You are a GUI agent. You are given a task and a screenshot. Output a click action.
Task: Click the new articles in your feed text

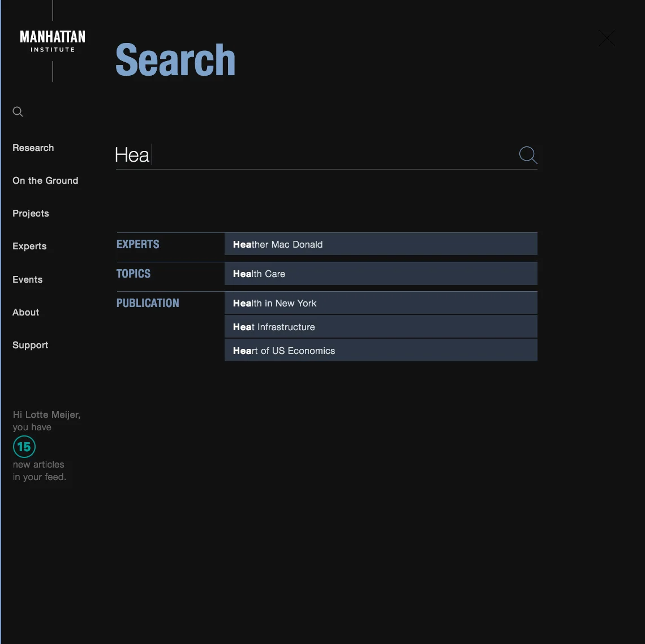coord(38,470)
